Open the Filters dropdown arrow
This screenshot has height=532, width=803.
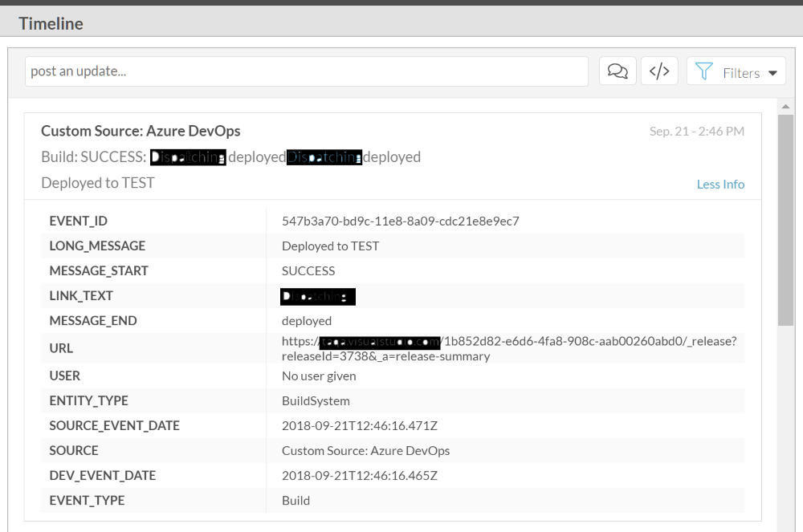tap(772, 73)
